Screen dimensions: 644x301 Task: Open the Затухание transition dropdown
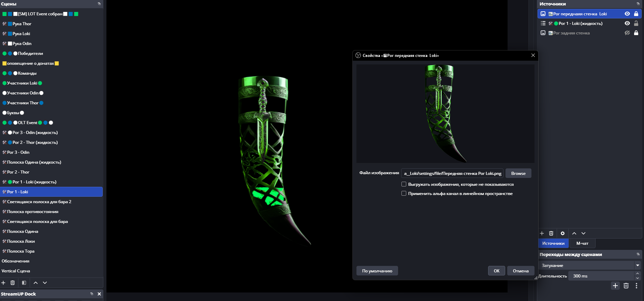click(637, 265)
